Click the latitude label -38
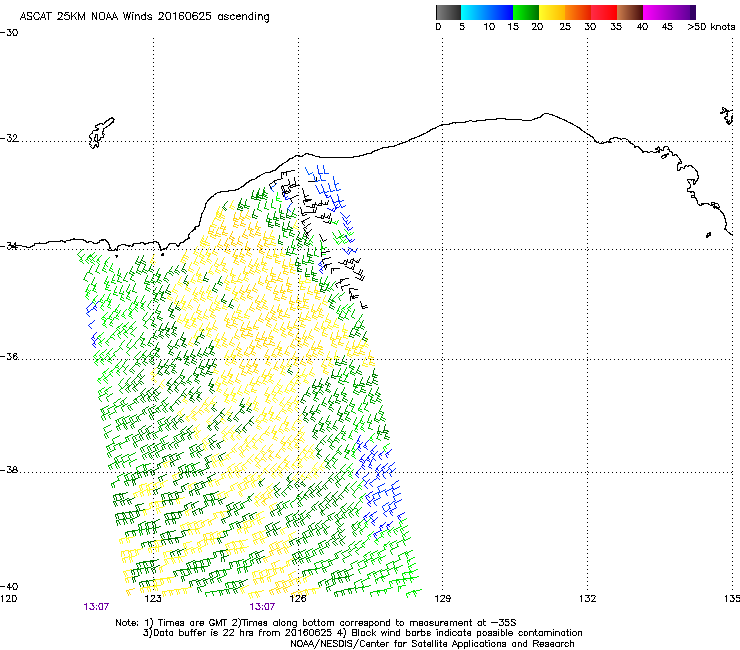Image resolution: width=740 pixels, height=650 pixels. [x=9, y=470]
